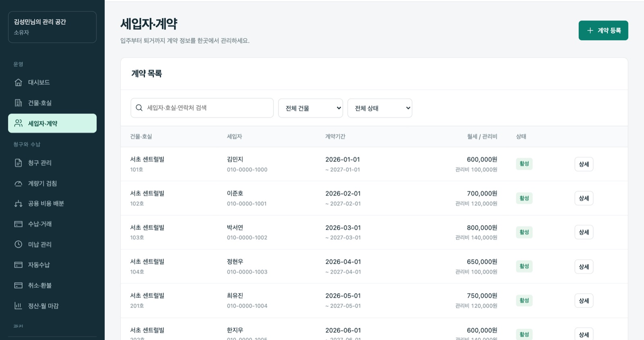Click the 건물·호실 building icon
Image resolution: width=644 pixels, height=340 pixels.
coord(18,103)
